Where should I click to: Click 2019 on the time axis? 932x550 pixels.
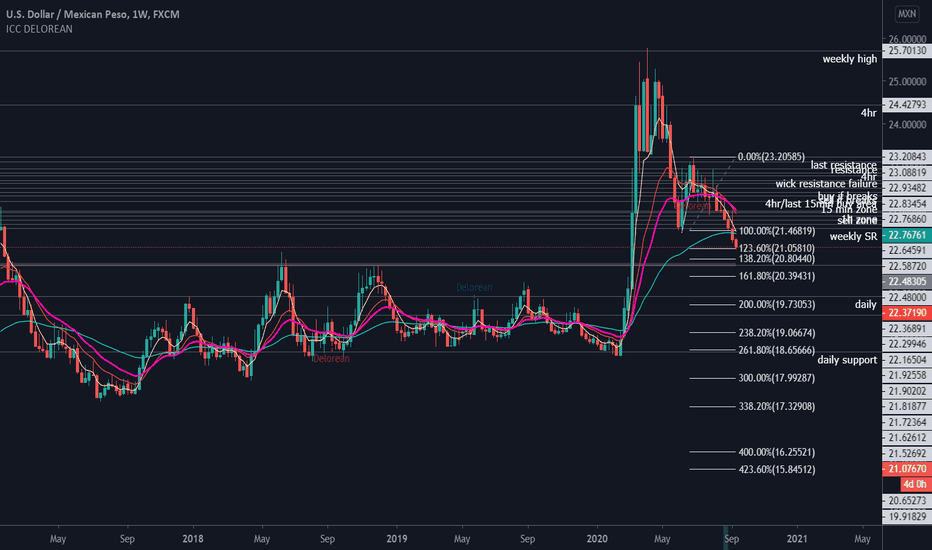pyautogui.click(x=396, y=539)
